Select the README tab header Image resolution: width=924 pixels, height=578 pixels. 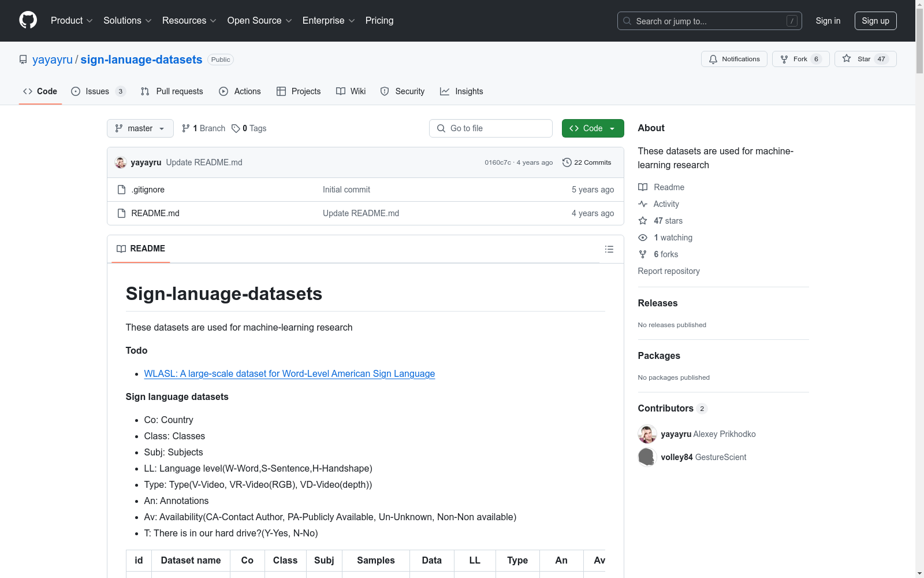pos(141,249)
